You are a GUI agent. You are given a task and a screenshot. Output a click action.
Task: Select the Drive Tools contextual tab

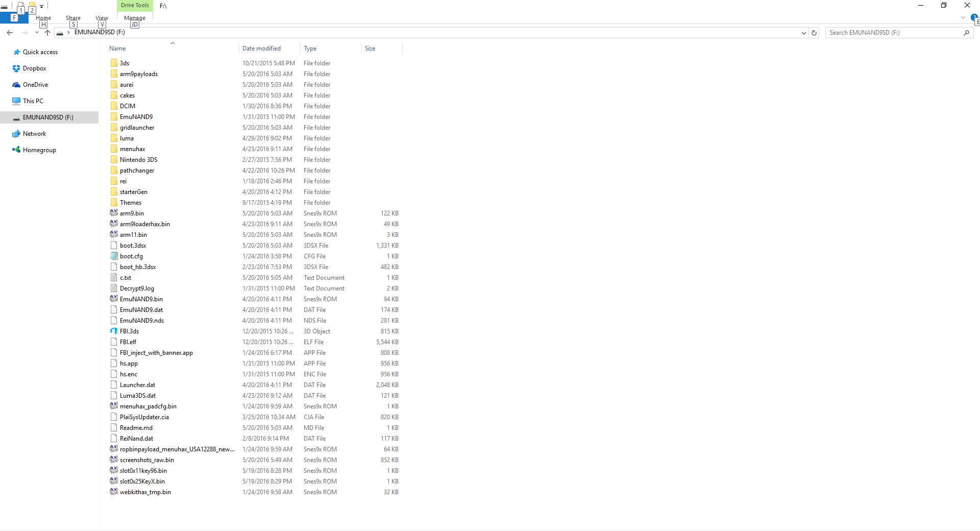[135, 5]
